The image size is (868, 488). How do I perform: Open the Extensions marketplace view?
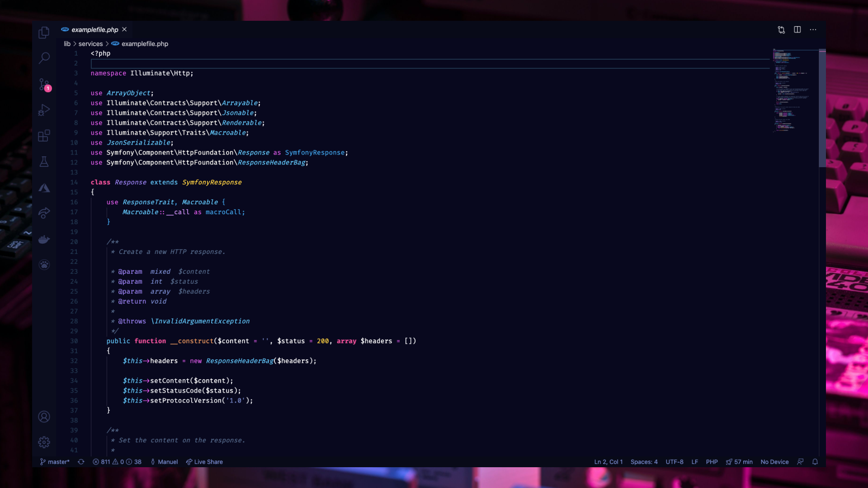(44, 136)
